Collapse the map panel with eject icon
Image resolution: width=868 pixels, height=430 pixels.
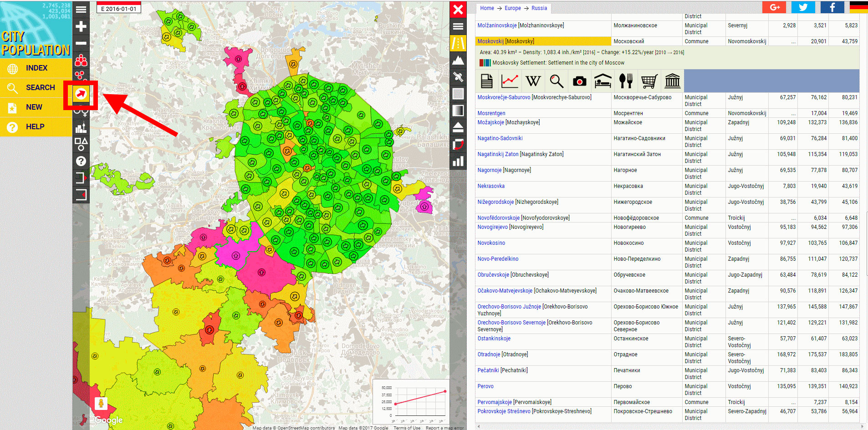[x=458, y=127]
